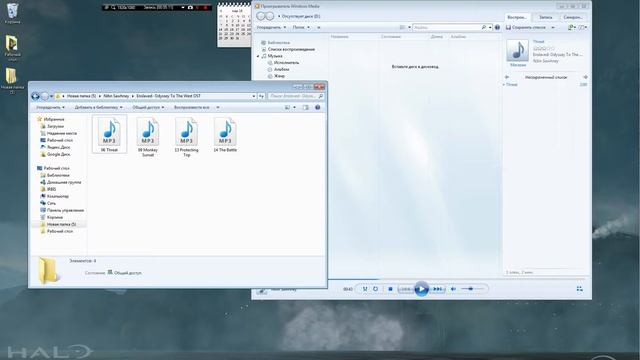
Task: Click the Explorer folder search box
Action: (296, 96)
